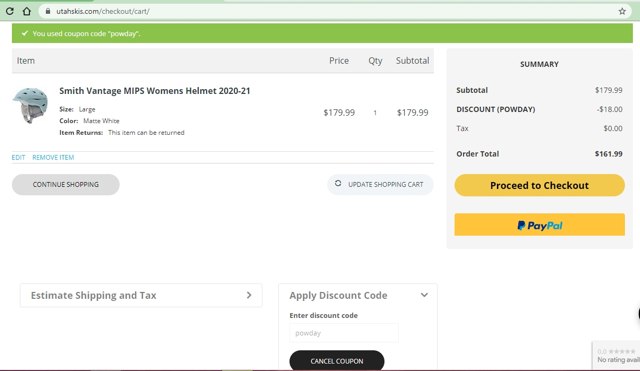
Task: Open the rating widget with 'No rating' text
Action: [616, 355]
